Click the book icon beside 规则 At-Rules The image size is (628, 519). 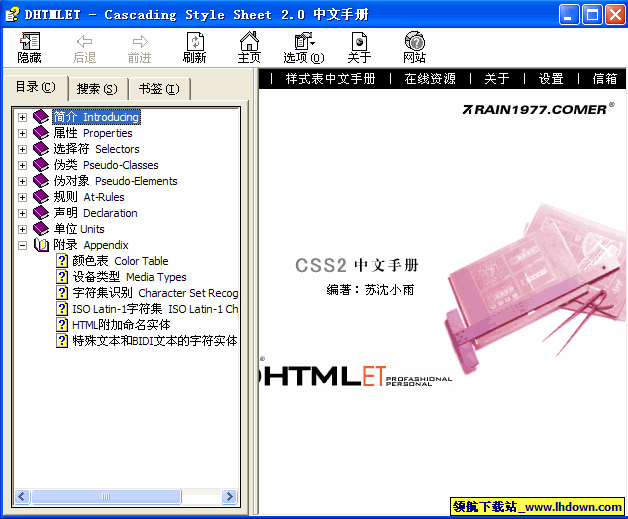point(41,197)
